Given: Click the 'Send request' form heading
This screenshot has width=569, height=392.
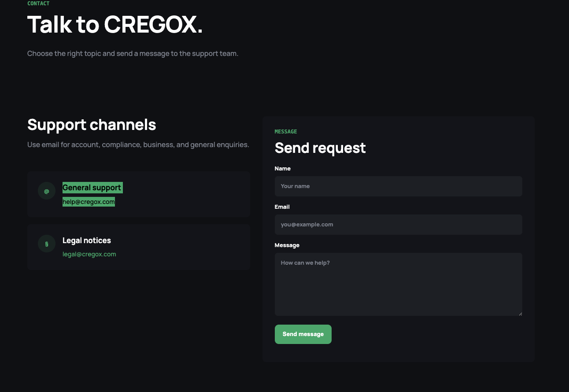Looking at the screenshot, I should 320,148.
